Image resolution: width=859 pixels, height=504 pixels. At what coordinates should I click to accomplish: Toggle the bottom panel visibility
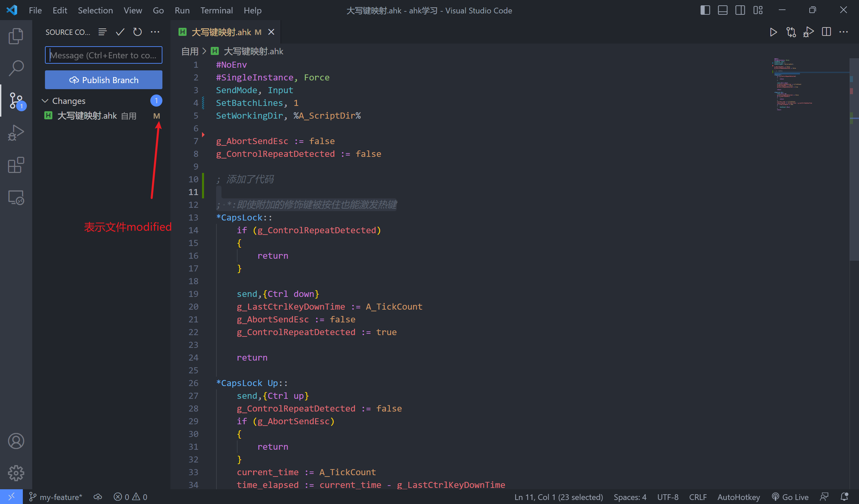pyautogui.click(x=722, y=10)
